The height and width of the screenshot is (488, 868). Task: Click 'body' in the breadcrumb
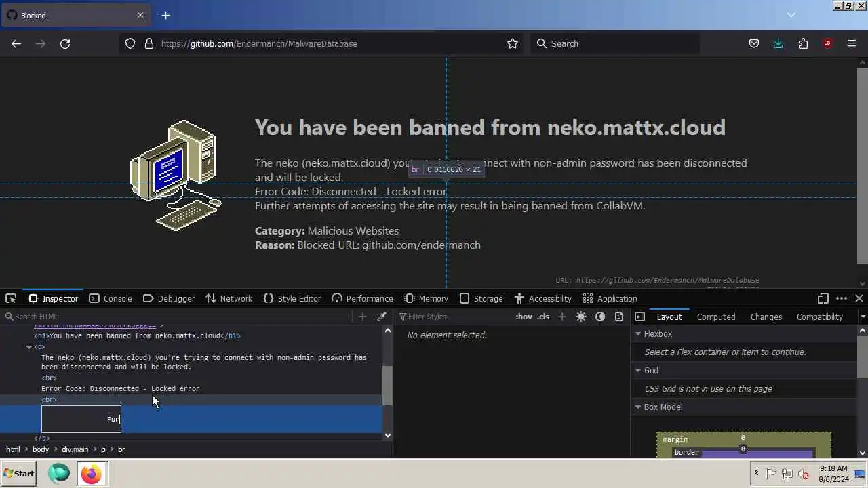[x=41, y=449]
